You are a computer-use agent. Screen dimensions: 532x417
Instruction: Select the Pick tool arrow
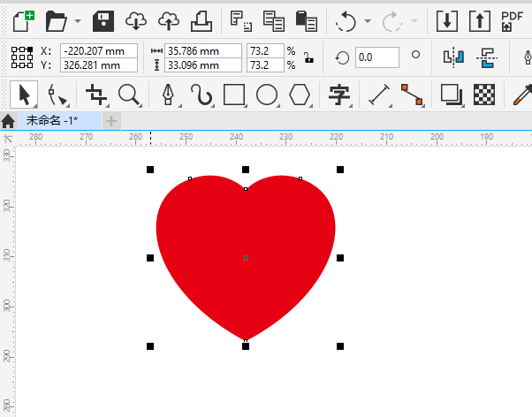pyautogui.click(x=26, y=94)
